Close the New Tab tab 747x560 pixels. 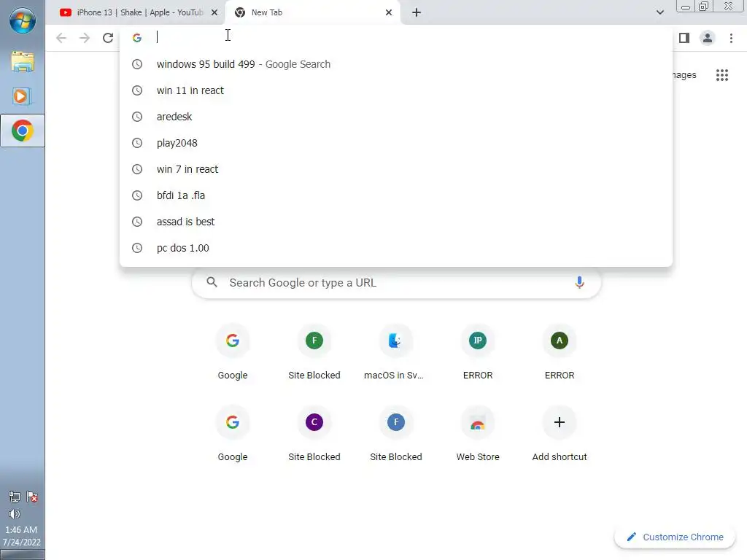(x=389, y=12)
